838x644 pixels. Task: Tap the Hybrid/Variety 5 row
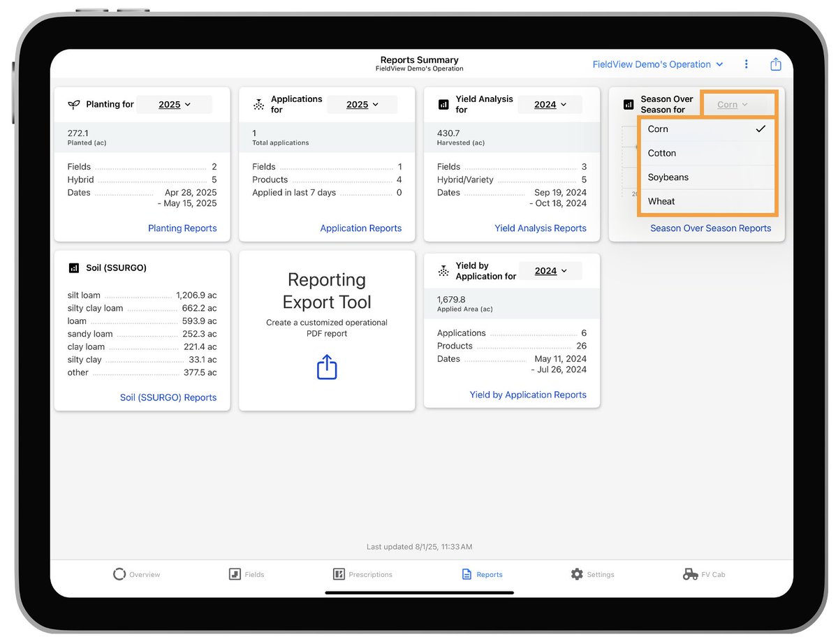[x=512, y=180]
